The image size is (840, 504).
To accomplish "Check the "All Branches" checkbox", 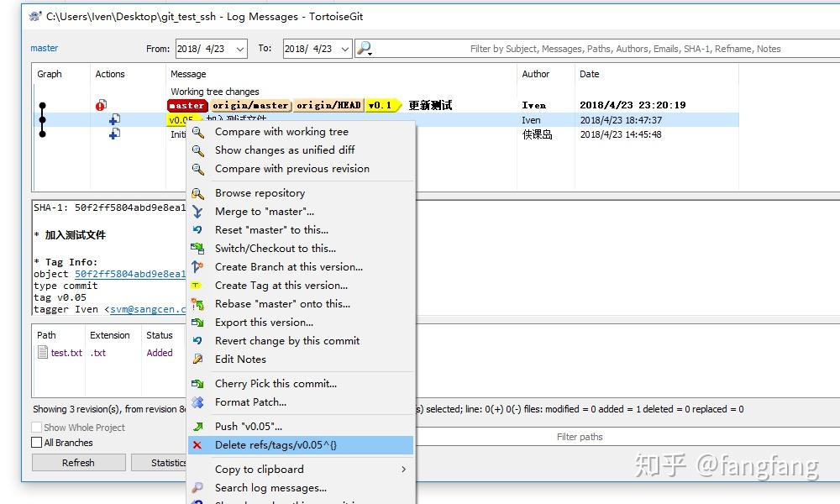I will (x=36, y=442).
